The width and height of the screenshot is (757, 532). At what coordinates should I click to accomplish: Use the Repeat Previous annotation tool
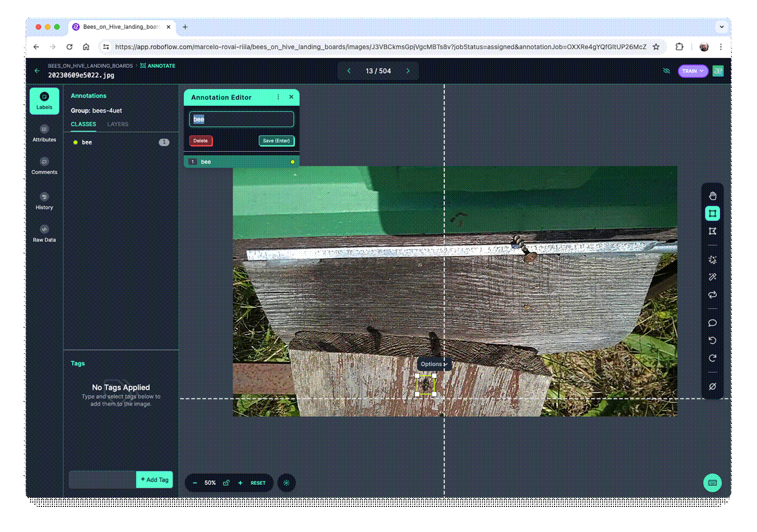[712, 295]
